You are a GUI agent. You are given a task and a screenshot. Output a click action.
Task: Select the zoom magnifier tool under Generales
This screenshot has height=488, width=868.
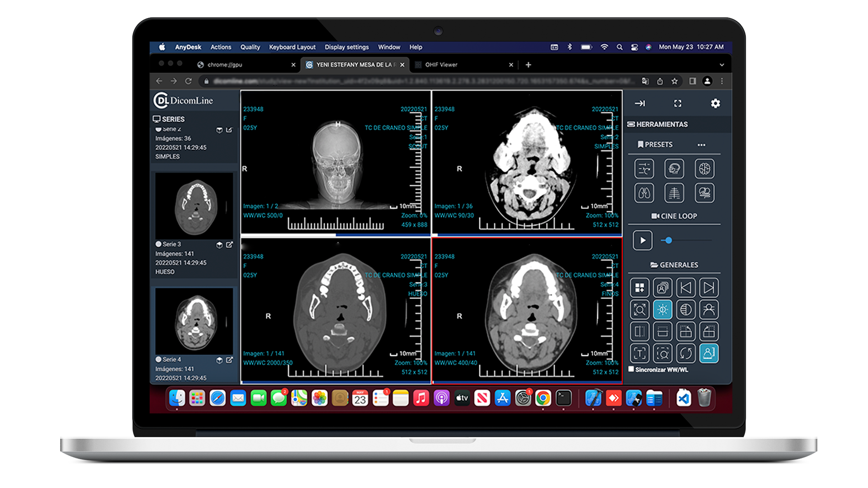point(640,310)
